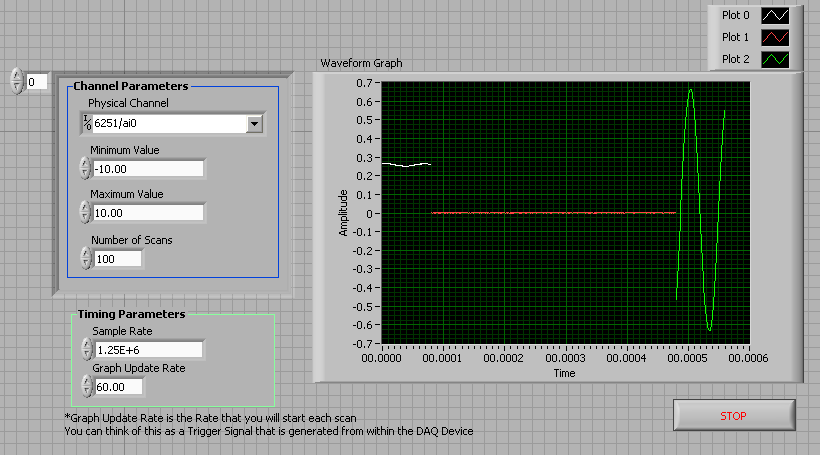This screenshot has height=455, width=820.
Task: Click the Minimum Value stepper arrows
Action: 85,168
